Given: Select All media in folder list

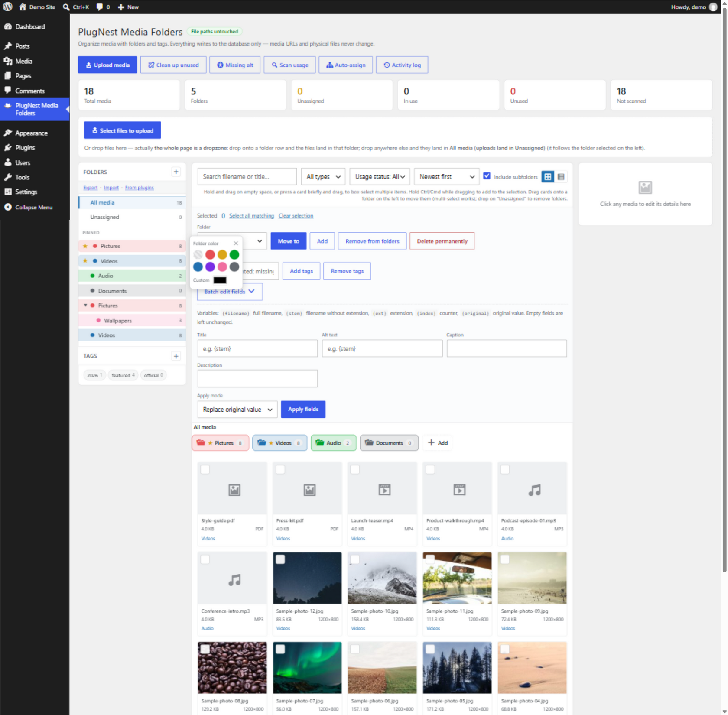Looking at the screenshot, I should 132,202.
